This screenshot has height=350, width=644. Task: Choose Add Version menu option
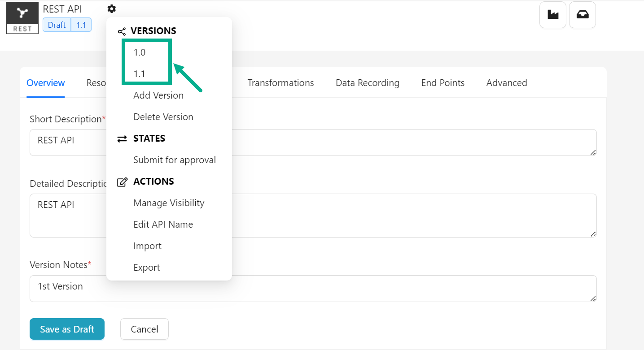(158, 95)
